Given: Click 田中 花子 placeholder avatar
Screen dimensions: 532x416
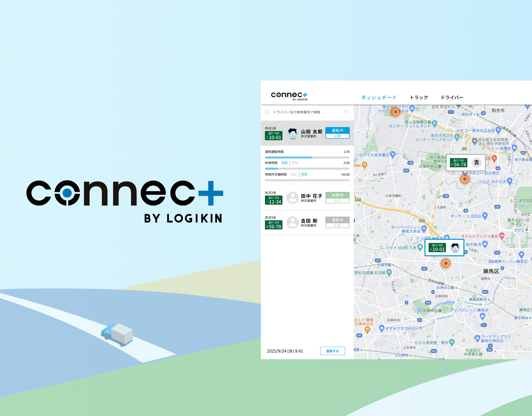Looking at the screenshot, I should [293, 198].
